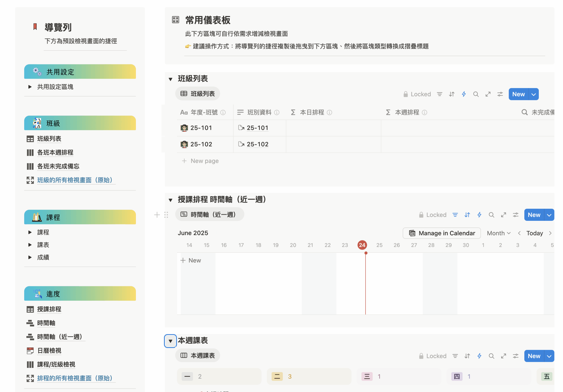
Task: Open view settings icon in 本週課表 toolbar
Action: [515, 356]
